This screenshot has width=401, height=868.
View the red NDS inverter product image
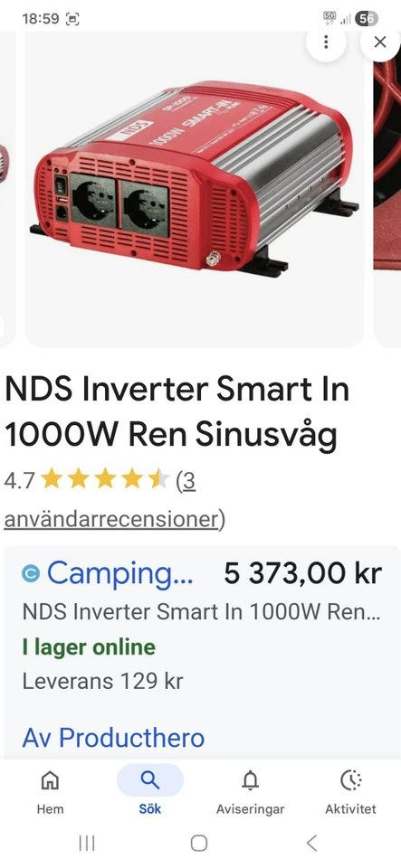tap(195, 188)
